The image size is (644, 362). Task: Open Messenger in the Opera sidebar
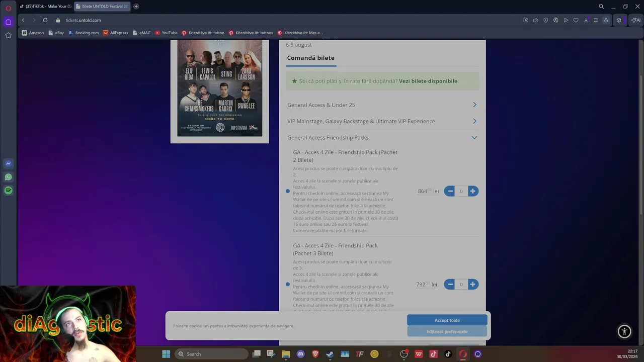click(8, 163)
